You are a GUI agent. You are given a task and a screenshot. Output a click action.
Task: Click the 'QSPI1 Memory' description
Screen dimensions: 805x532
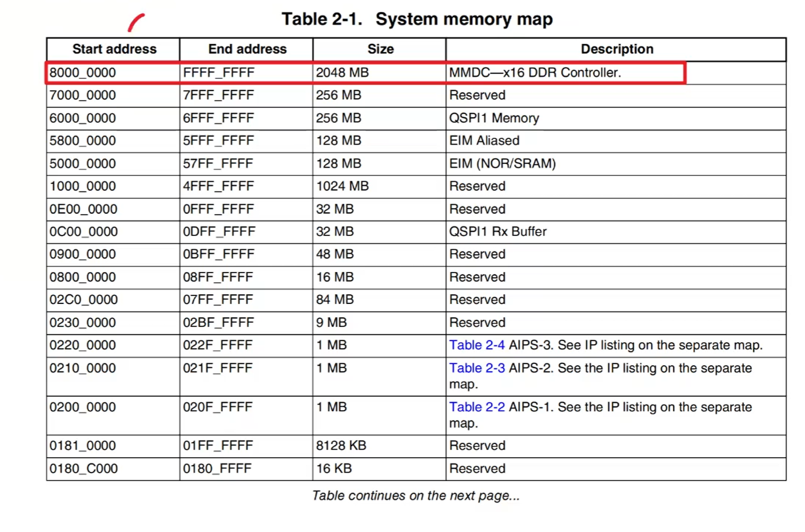coord(494,118)
